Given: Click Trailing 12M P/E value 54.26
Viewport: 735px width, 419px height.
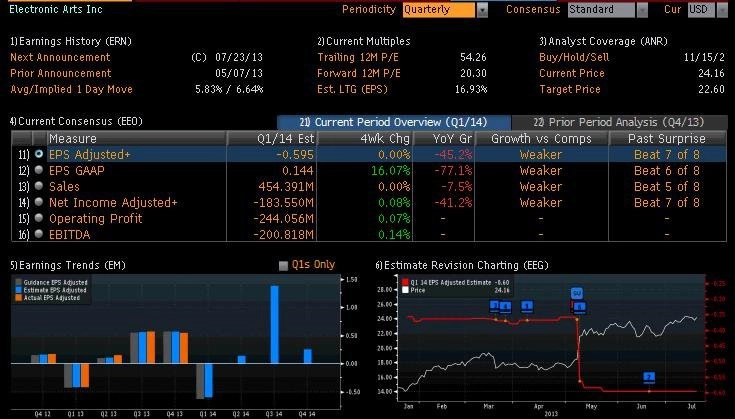Looking at the screenshot, I should pos(473,57).
